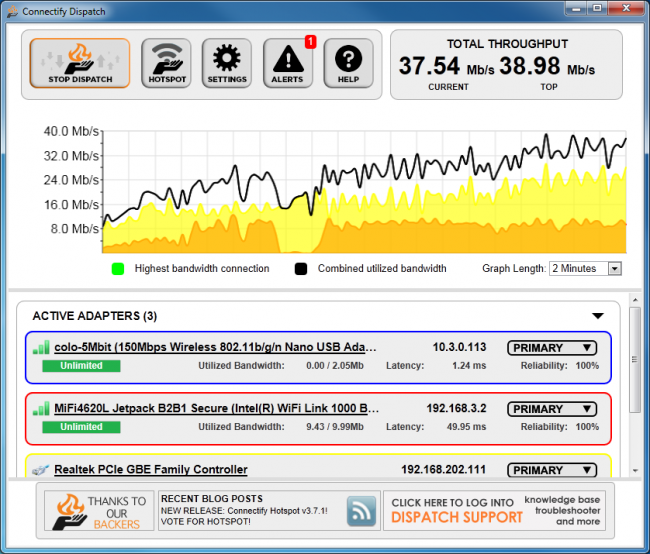Click the Connectify Dispatch title bar icon
Viewport: 650px width, 554px height.
click(13, 11)
